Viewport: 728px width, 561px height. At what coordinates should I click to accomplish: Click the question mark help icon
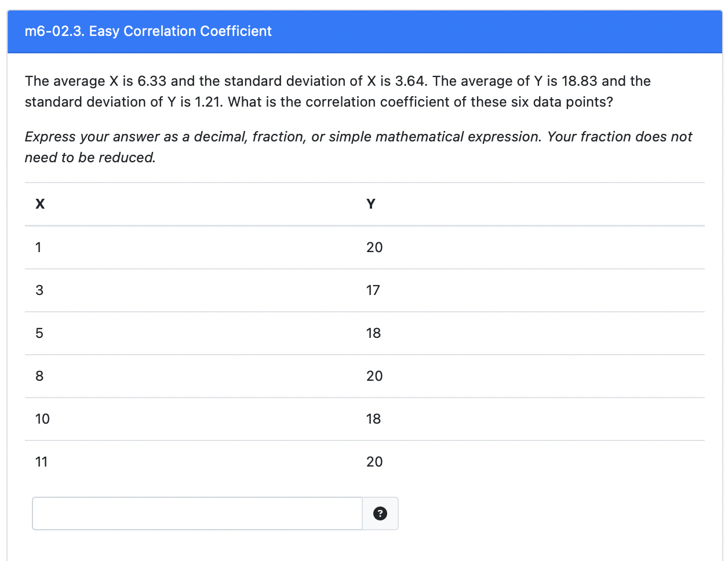[x=380, y=513]
